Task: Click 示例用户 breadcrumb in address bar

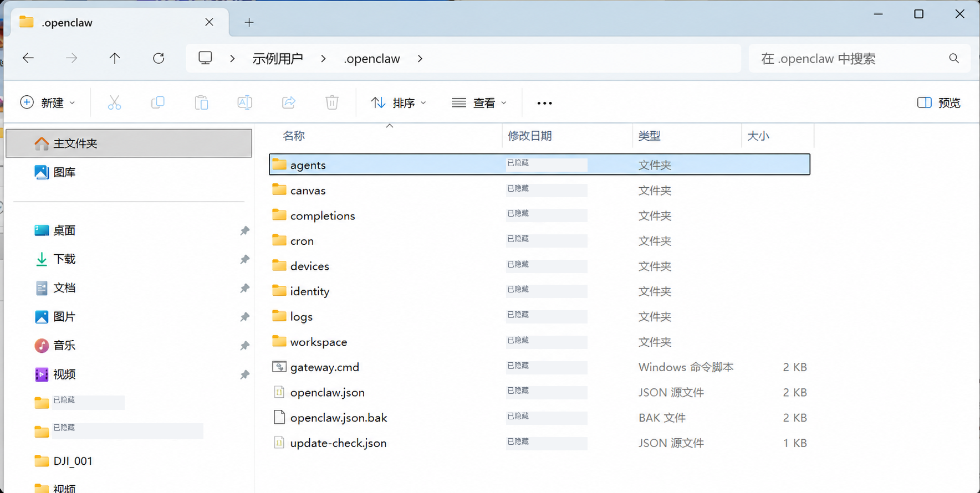Action: click(x=277, y=58)
